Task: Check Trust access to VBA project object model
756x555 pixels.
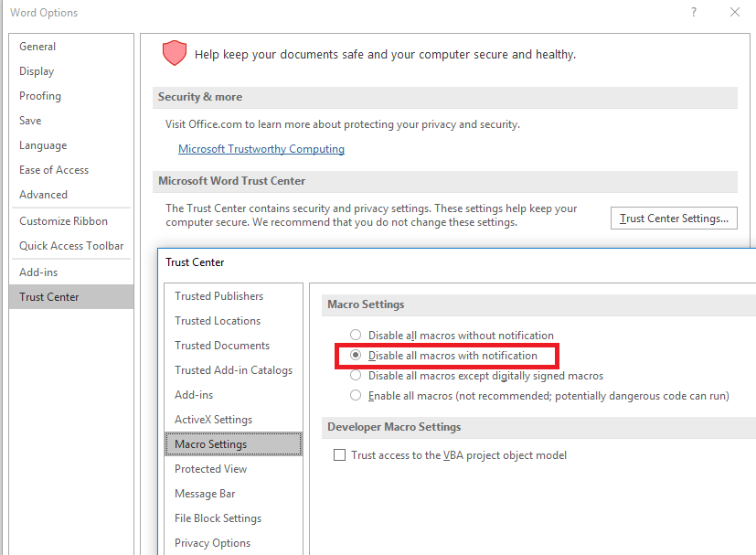Action: 340,455
